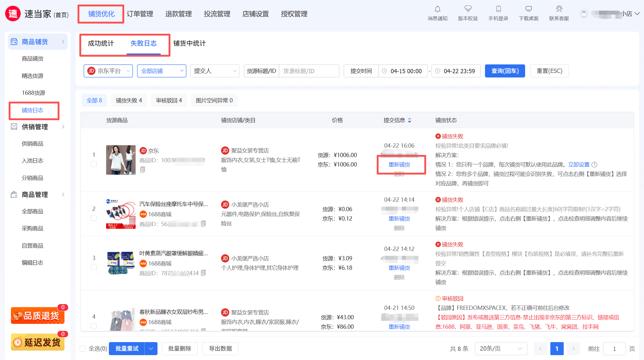Copy product ID icon in row 2
The width and height of the screenshot is (644, 360).
[x=203, y=224]
